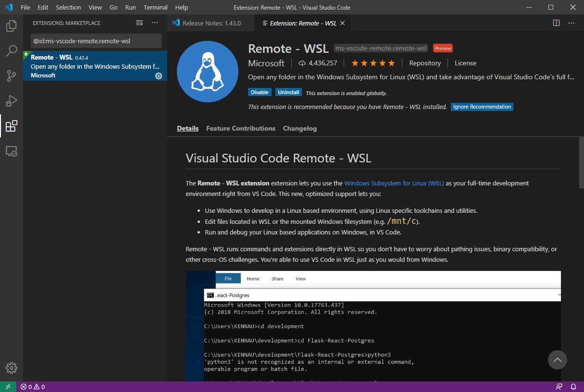
Task: Open the Run and Debug view
Action: pos(12,101)
